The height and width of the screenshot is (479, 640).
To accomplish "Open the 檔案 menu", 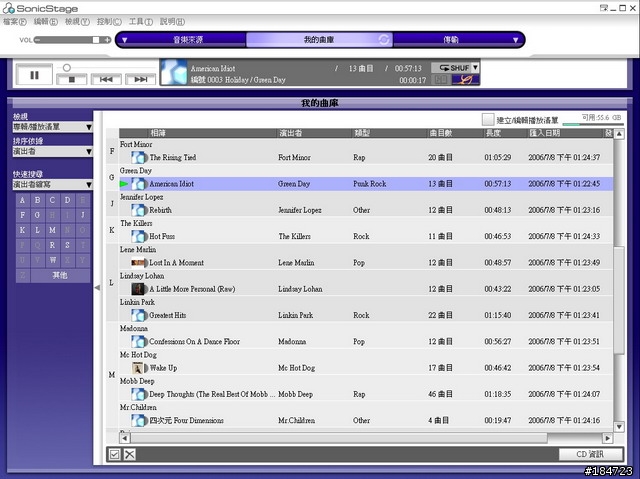I will [15, 22].
